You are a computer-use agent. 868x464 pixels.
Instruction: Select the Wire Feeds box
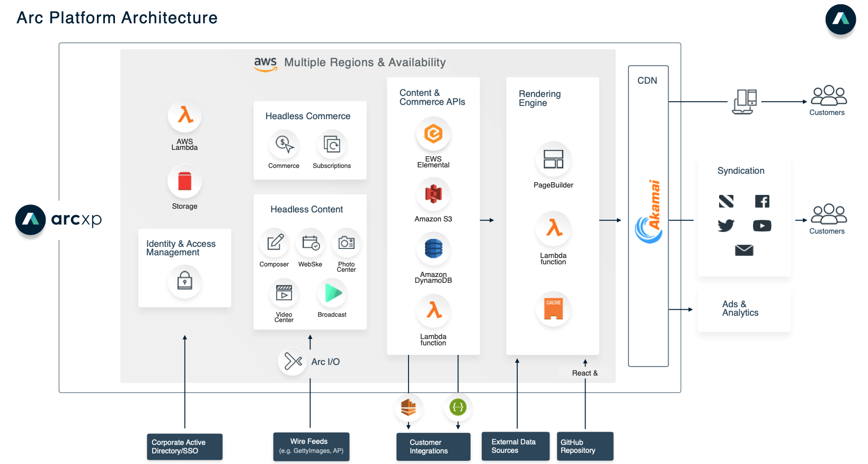pyautogui.click(x=311, y=447)
